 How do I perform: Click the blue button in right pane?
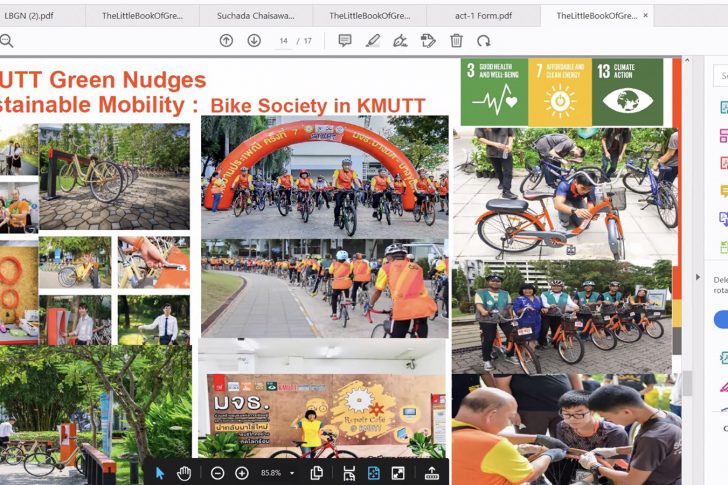click(x=722, y=319)
